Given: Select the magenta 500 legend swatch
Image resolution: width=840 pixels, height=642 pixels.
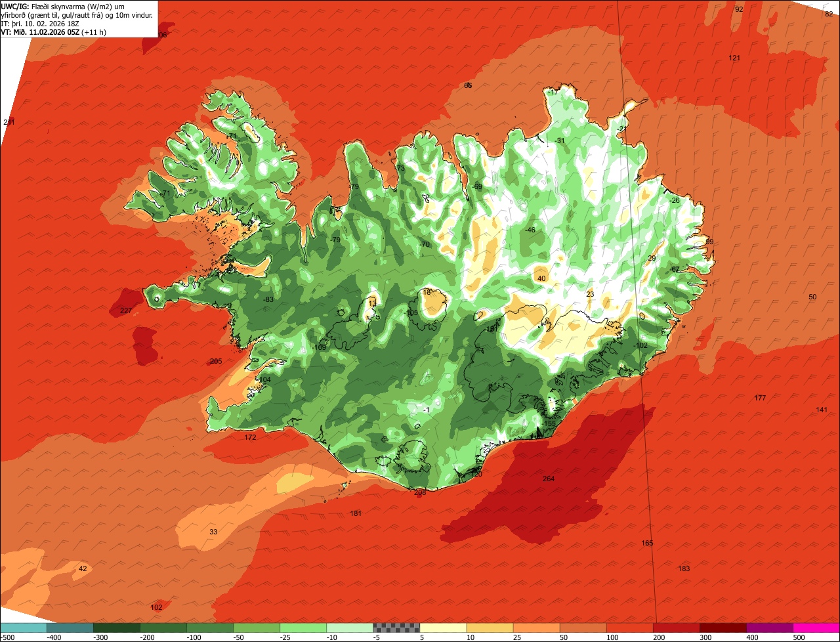Looking at the screenshot, I should click(816, 628).
